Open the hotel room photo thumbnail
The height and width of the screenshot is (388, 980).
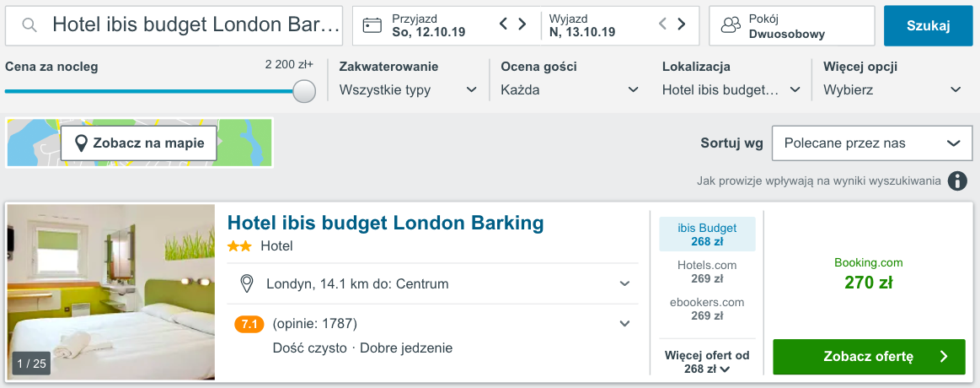tap(111, 292)
